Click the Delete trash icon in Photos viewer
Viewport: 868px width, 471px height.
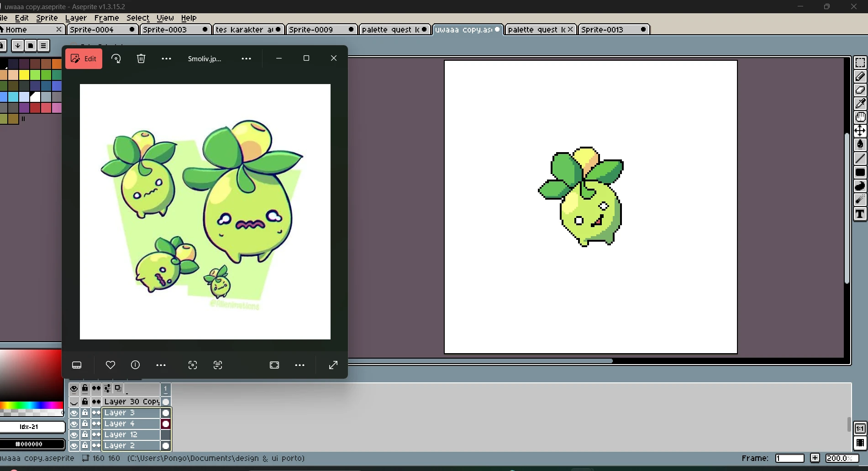(141, 58)
